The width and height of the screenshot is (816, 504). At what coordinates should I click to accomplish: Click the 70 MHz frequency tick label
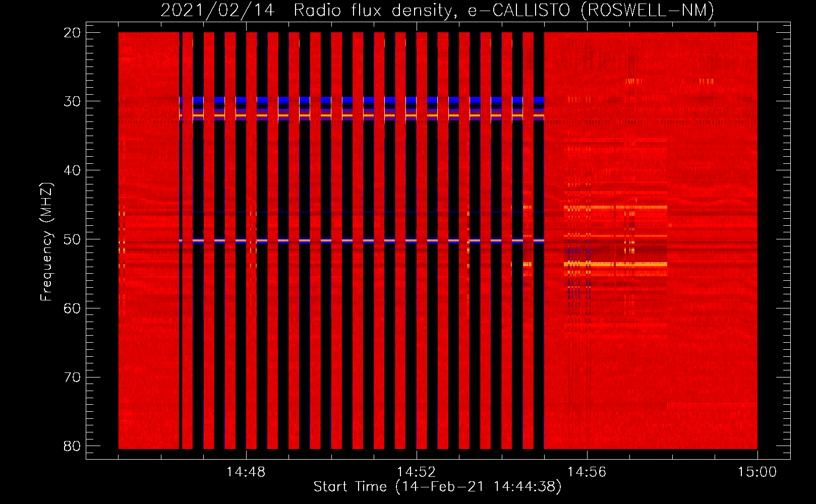(x=73, y=377)
